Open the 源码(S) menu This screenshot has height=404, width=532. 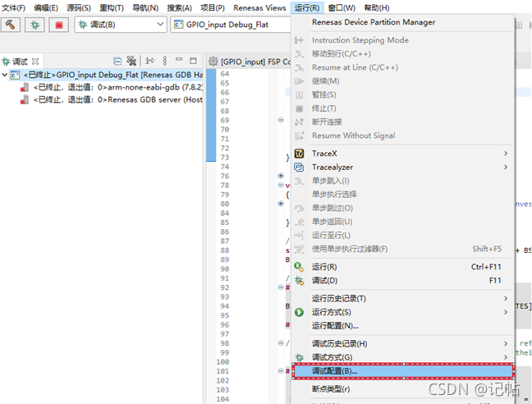79,7
